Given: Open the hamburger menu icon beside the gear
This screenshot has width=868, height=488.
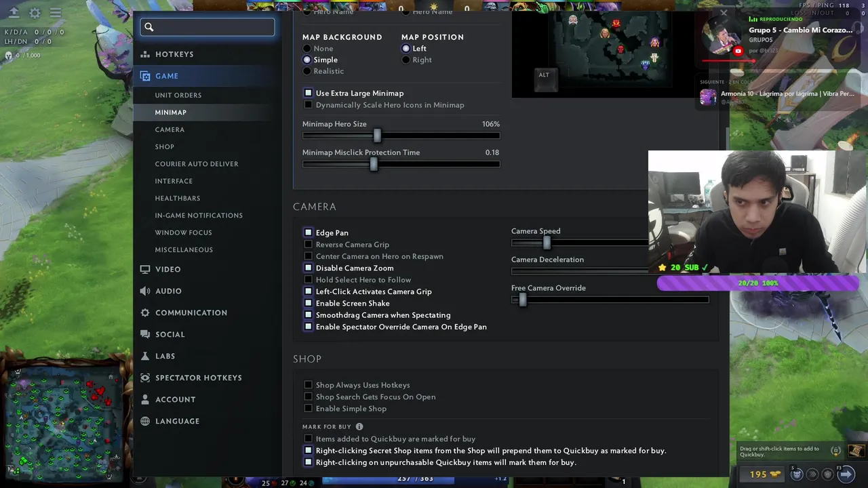Looking at the screenshot, I should (x=56, y=13).
